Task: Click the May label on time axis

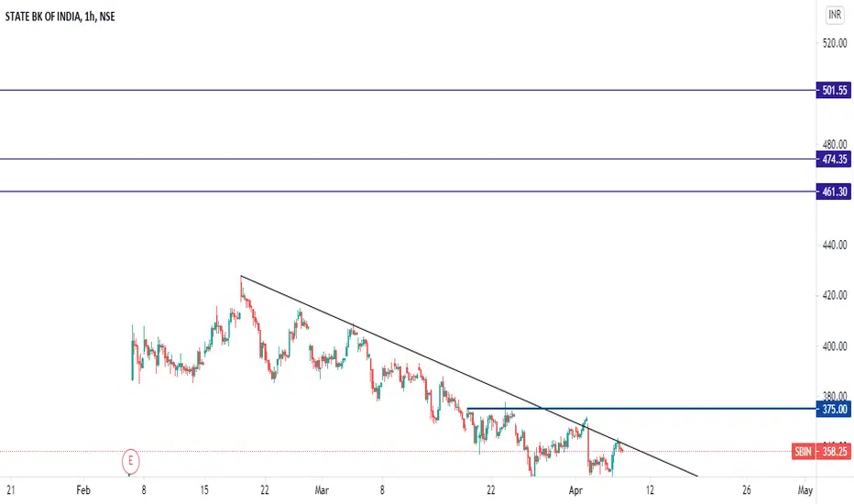Action: pos(805,490)
